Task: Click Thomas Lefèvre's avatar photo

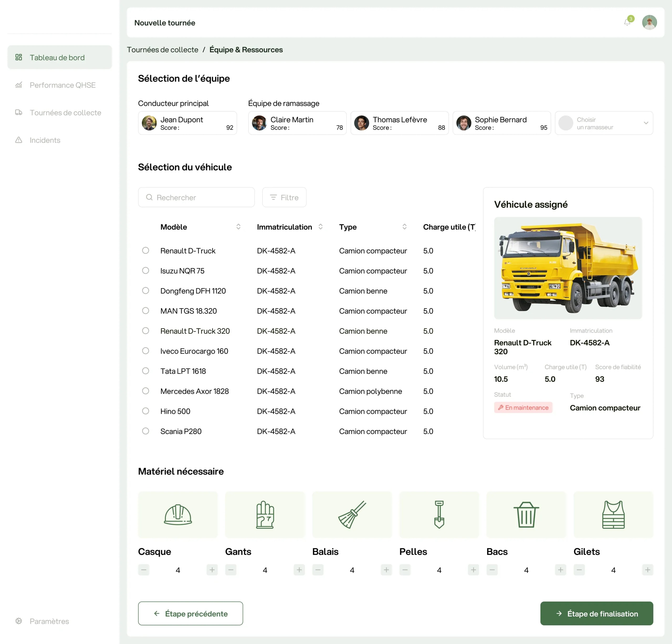Action: tap(361, 123)
